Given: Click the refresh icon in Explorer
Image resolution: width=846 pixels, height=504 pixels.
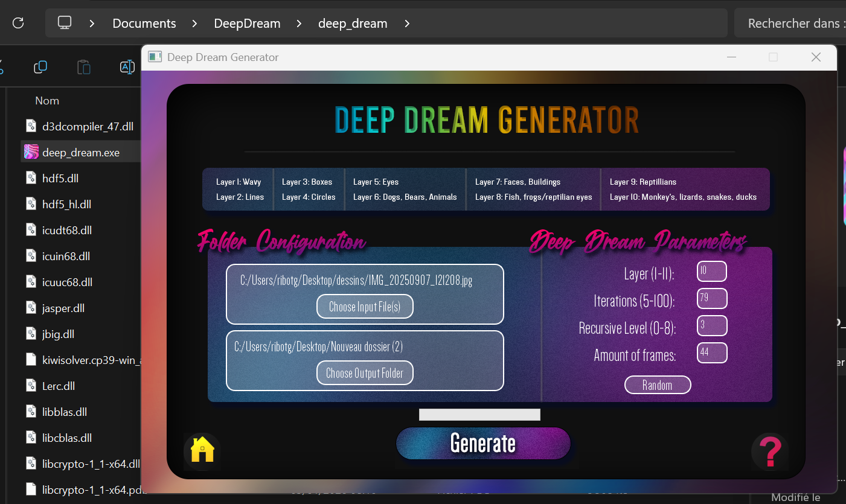Looking at the screenshot, I should click(x=18, y=23).
